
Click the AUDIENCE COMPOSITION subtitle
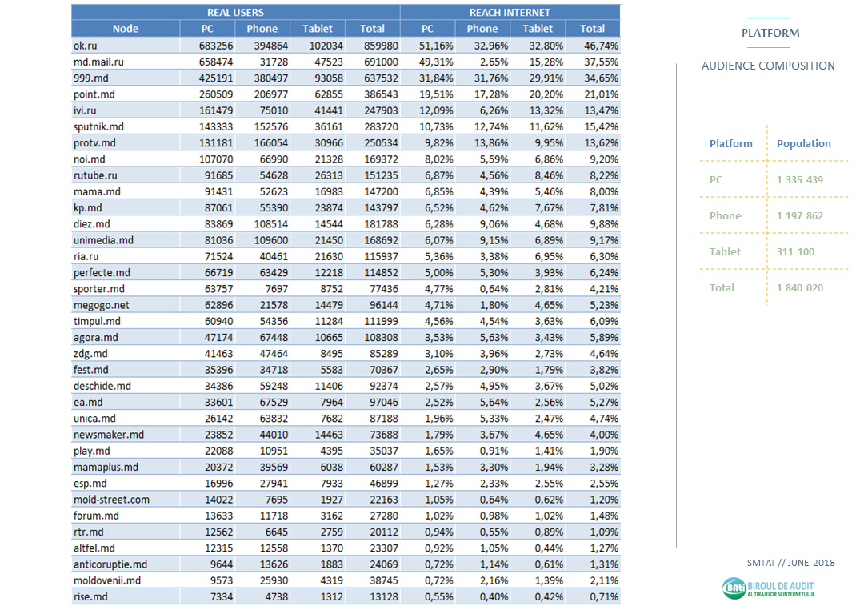point(768,66)
